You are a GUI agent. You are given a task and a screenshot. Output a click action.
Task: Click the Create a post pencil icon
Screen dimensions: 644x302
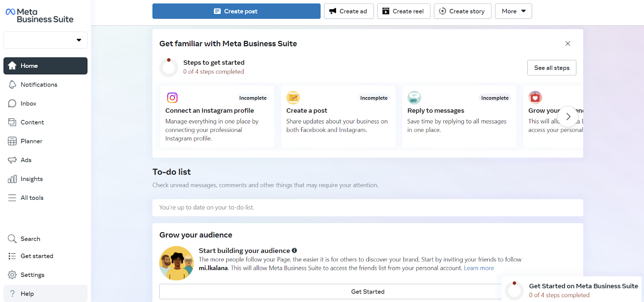293,98
